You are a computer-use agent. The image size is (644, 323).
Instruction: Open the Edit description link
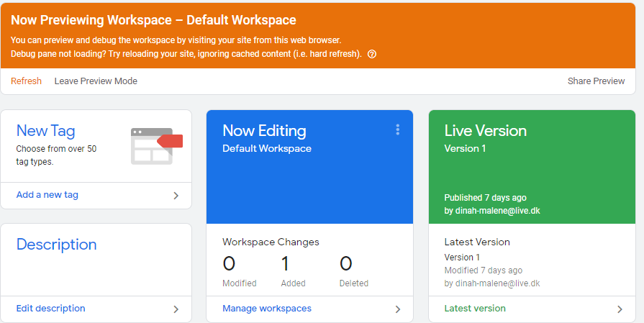click(x=50, y=308)
